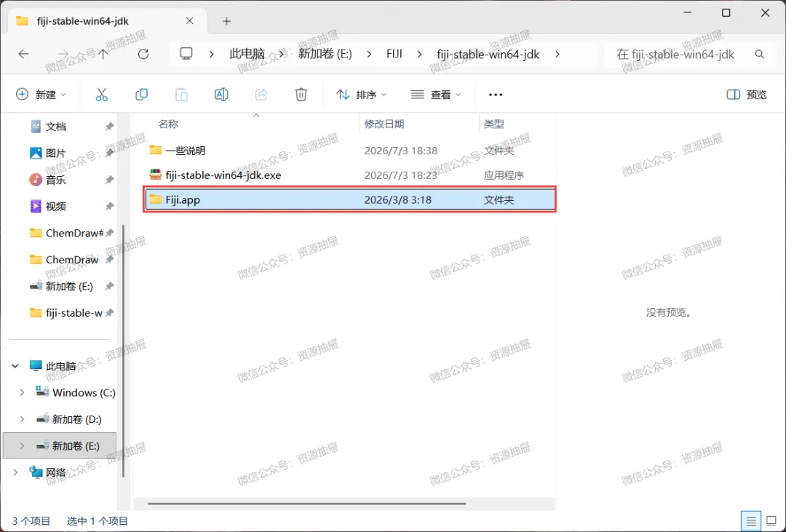
Task: Open the 新建 dropdown menu
Action: point(40,95)
